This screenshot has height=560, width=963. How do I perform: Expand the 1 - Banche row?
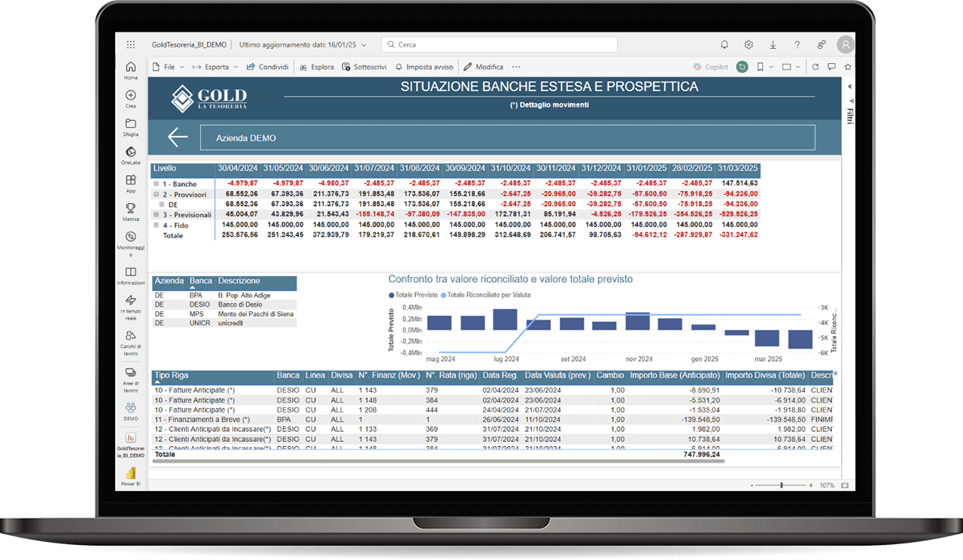pos(156,184)
